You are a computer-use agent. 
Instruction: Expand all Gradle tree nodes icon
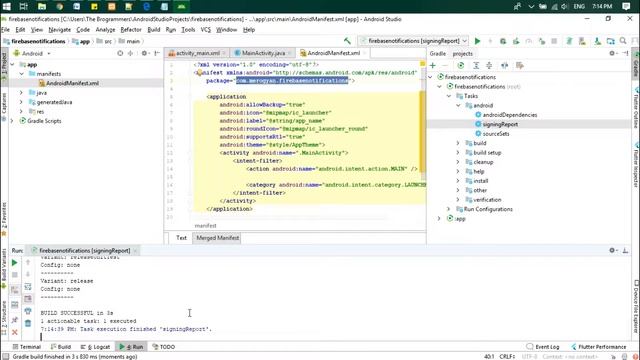click(476, 65)
